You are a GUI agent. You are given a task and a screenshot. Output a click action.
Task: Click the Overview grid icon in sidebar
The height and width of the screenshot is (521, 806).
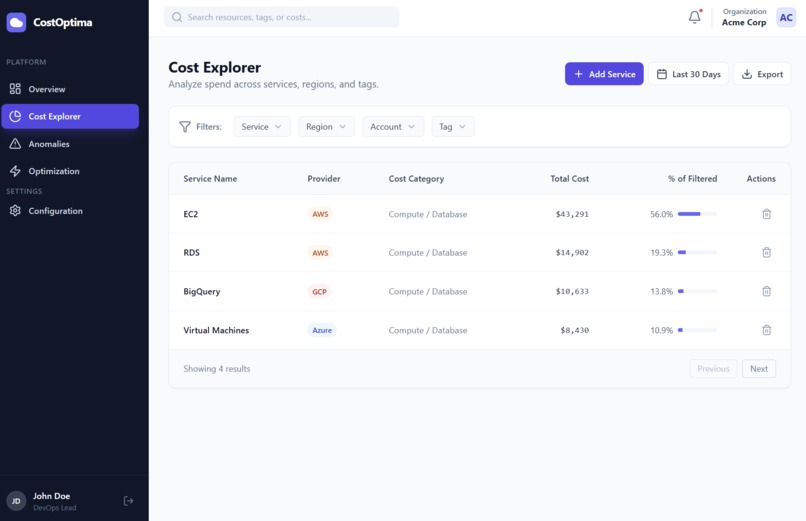click(15, 89)
